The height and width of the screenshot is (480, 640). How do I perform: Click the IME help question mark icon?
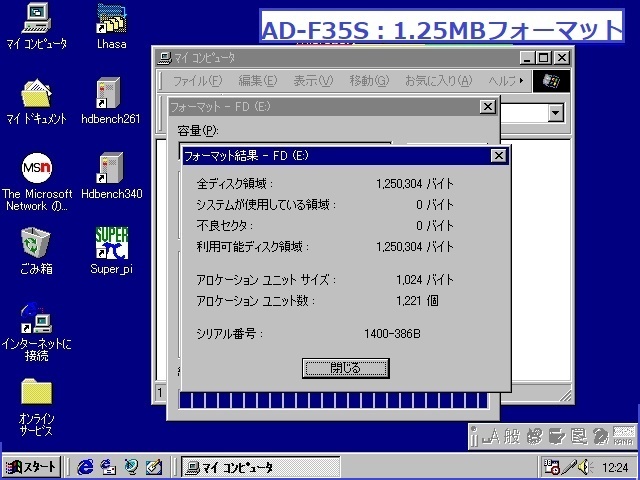pyautogui.click(x=600, y=436)
